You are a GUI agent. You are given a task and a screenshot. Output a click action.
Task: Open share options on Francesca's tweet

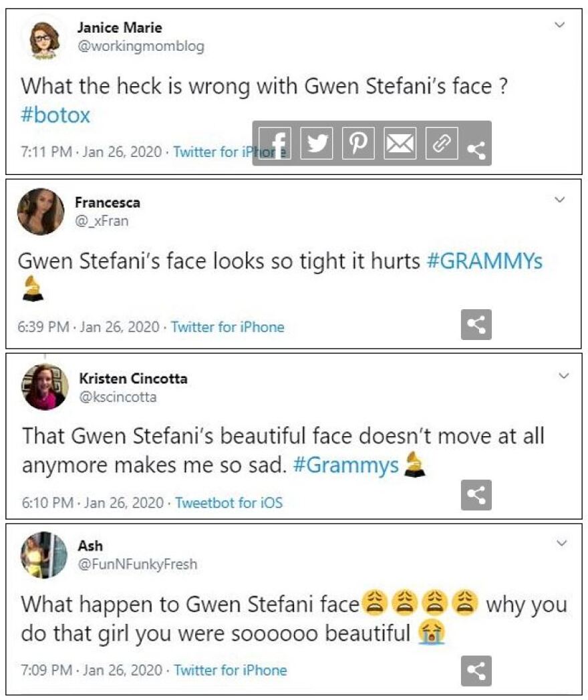point(478,325)
